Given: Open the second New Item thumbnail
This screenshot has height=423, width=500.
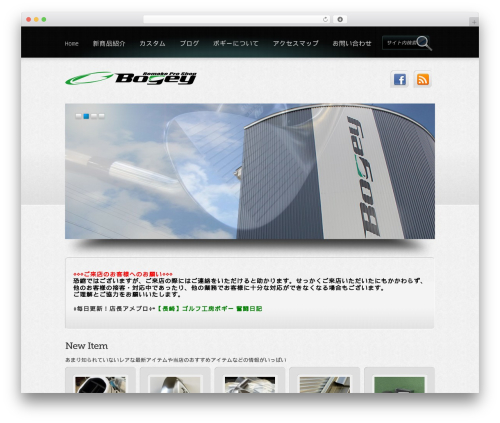Looking at the screenshot, I should [x=175, y=385].
